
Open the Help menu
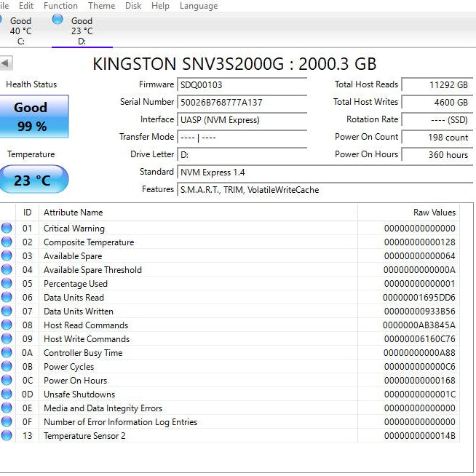pos(160,6)
